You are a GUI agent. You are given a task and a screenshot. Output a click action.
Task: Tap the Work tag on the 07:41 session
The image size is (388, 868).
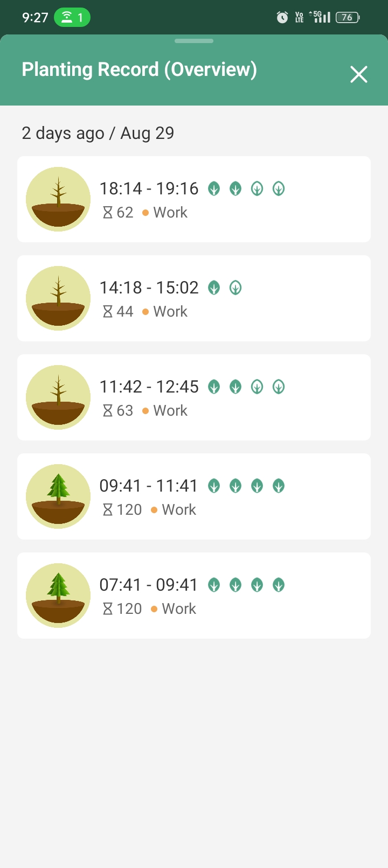coord(179,609)
